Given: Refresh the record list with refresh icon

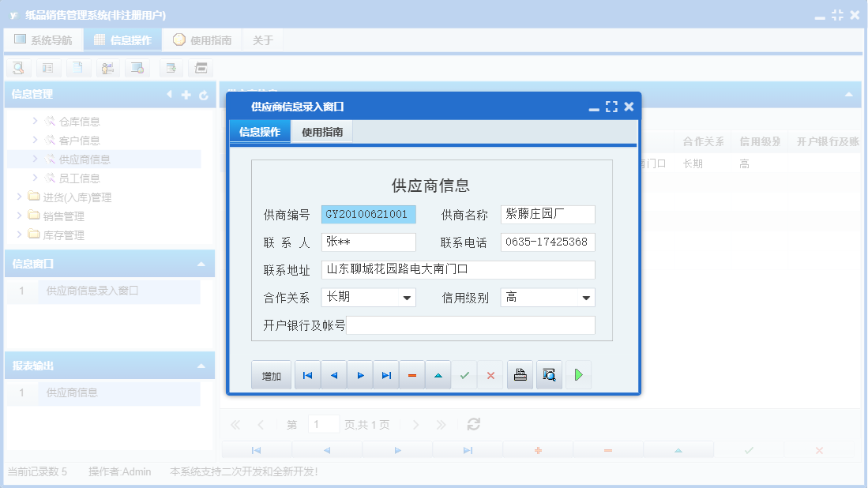Looking at the screenshot, I should [472, 424].
